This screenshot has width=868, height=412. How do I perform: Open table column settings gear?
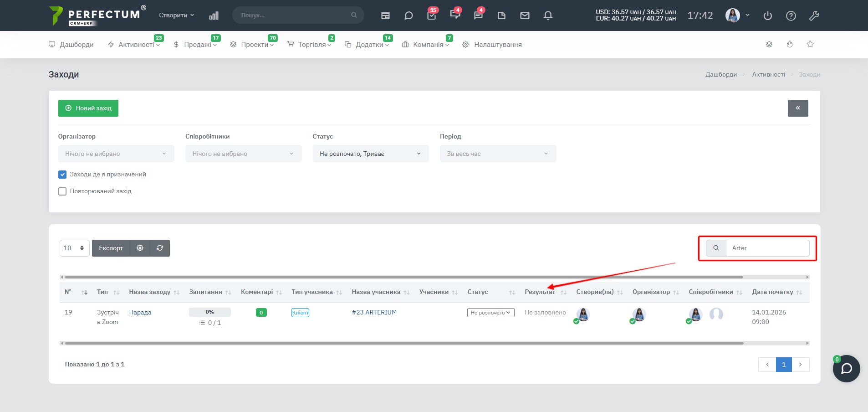(x=140, y=248)
